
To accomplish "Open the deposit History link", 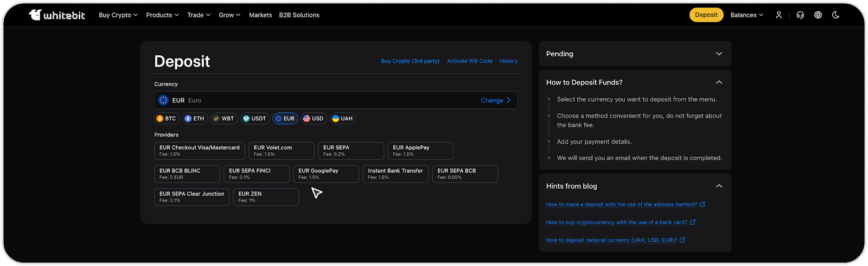I will point(508,61).
